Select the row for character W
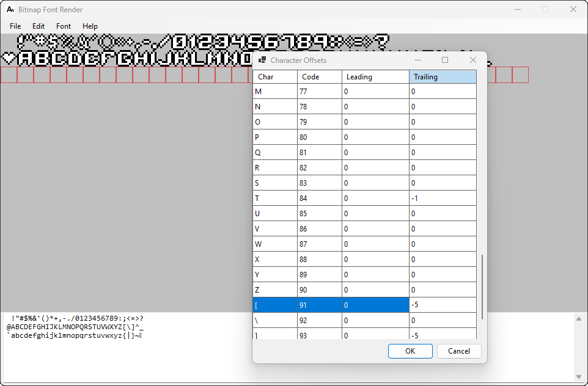The height and width of the screenshot is (386, 588). point(365,244)
